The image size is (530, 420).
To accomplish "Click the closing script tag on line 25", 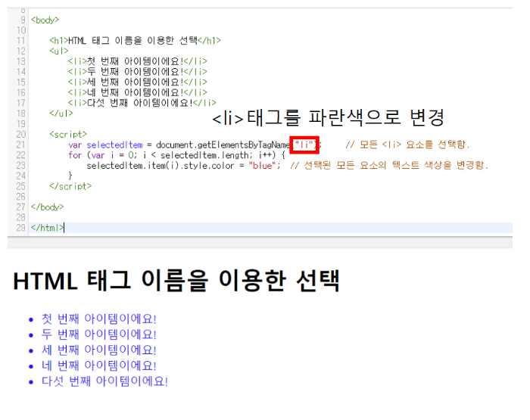I will click(x=70, y=186).
